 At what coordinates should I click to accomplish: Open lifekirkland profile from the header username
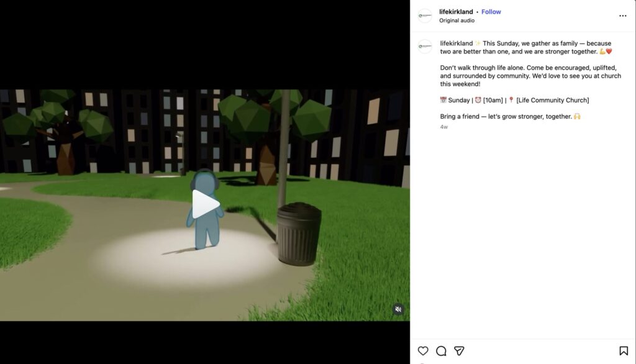pyautogui.click(x=456, y=12)
